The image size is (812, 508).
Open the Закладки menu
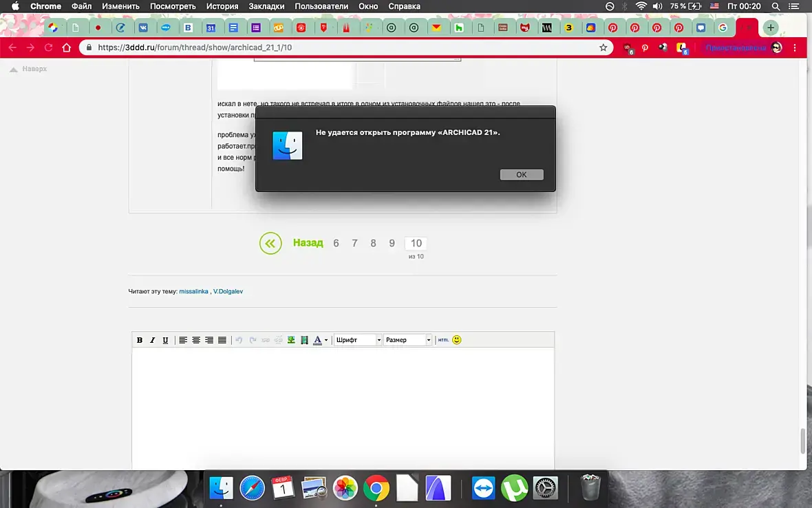point(266,6)
